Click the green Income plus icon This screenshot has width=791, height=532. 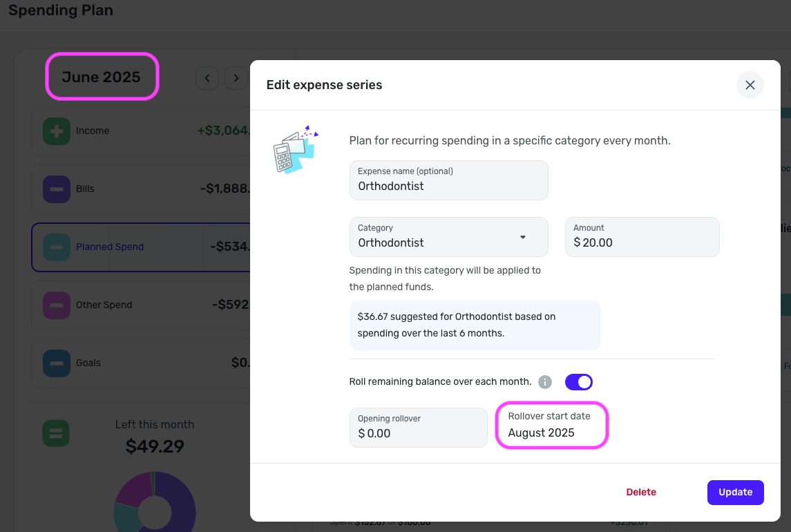pyautogui.click(x=56, y=131)
